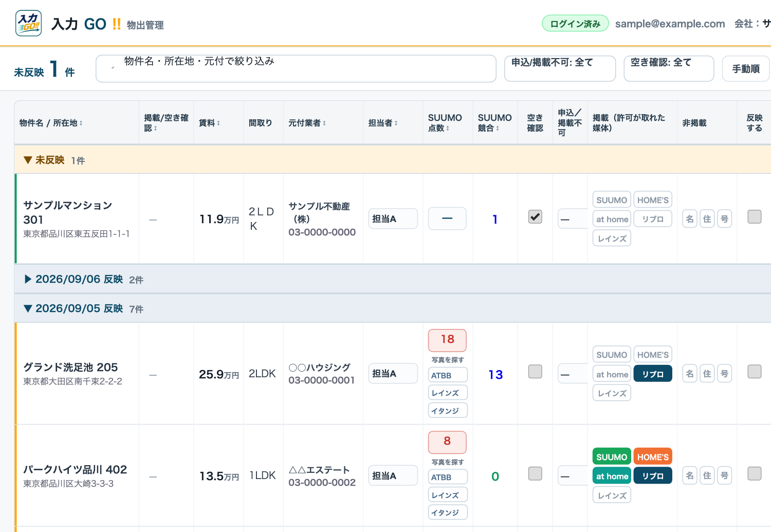771x532 pixels.
Task: Toggle レインズ media for サンプルマンション 301
Action: (x=612, y=239)
